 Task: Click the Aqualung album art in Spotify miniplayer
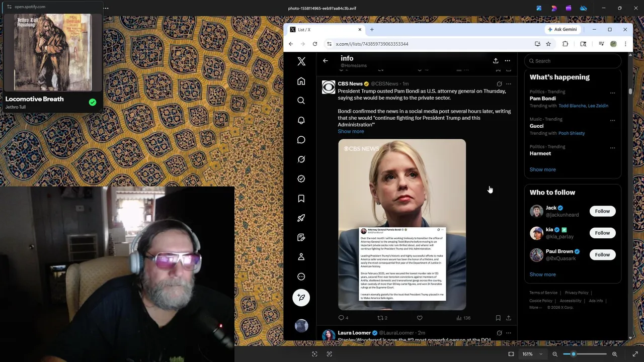53,52
